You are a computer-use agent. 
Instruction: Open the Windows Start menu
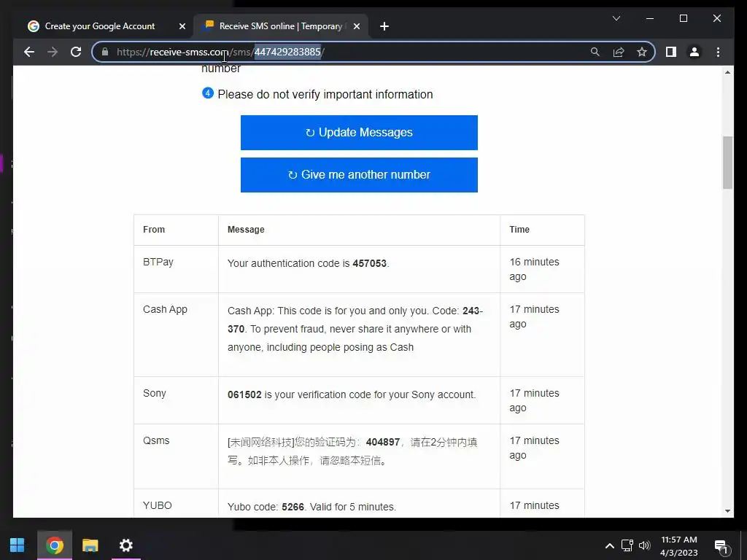[18, 545]
